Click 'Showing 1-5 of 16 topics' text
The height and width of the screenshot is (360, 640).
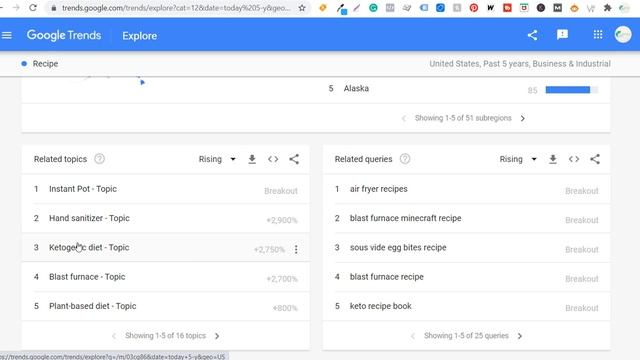click(165, 336)
